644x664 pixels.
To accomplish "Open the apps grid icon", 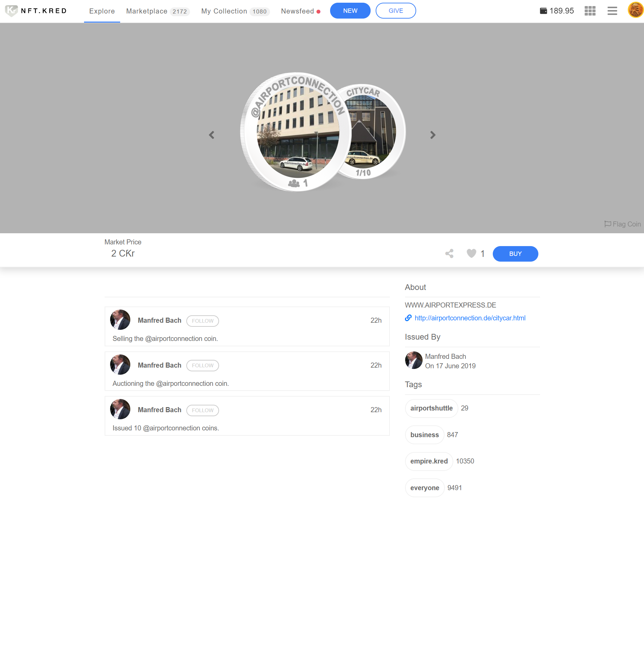I will click(x=590, y=11).
